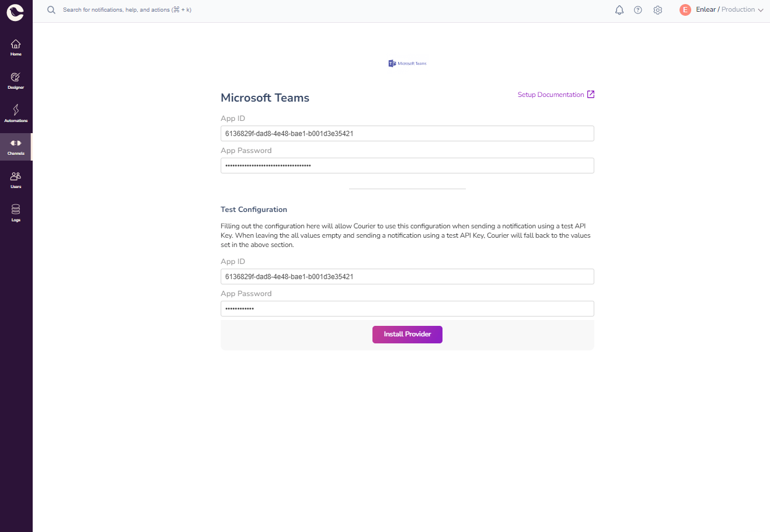Click the Test Configuration App ID field

(407, 277)
